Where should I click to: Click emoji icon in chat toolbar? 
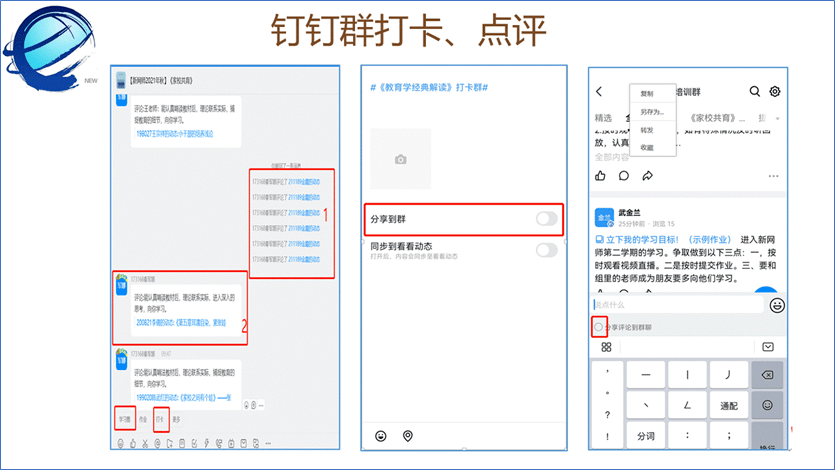120,443
